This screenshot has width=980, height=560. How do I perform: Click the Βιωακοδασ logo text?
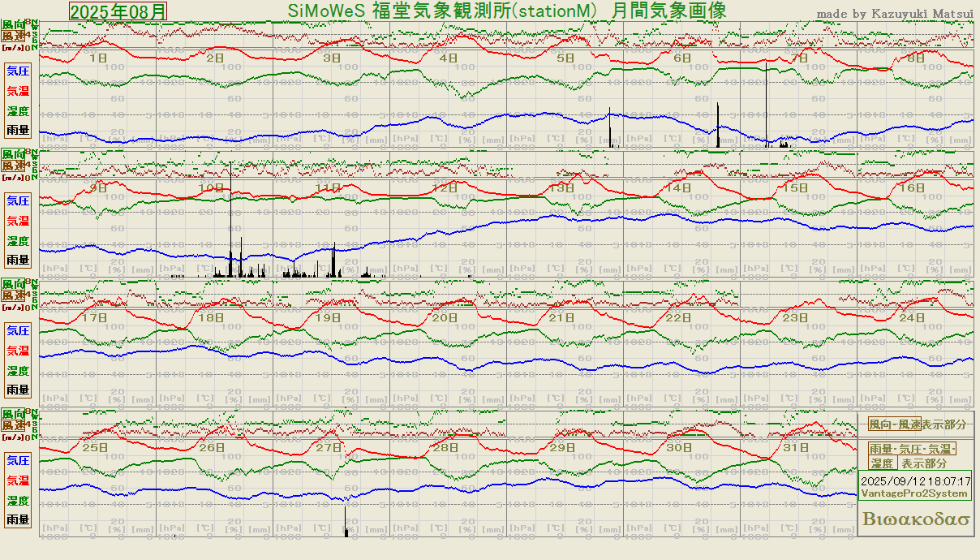tap(917, 519)
